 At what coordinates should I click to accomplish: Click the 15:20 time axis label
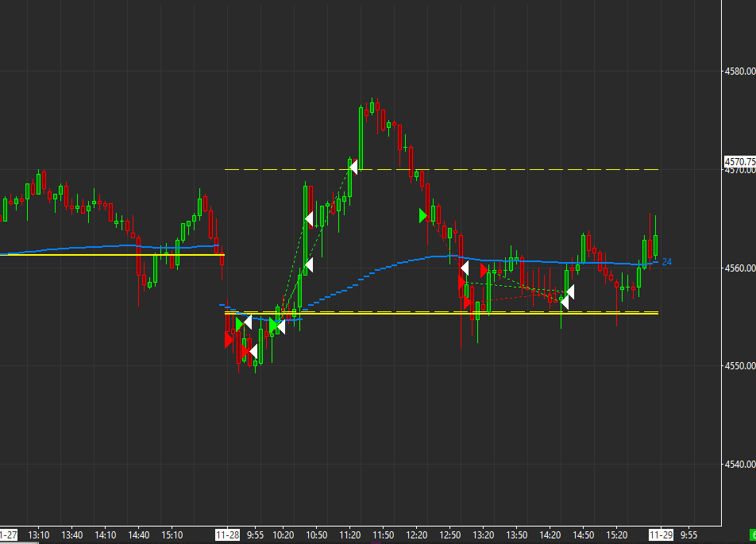coord(617,534)
